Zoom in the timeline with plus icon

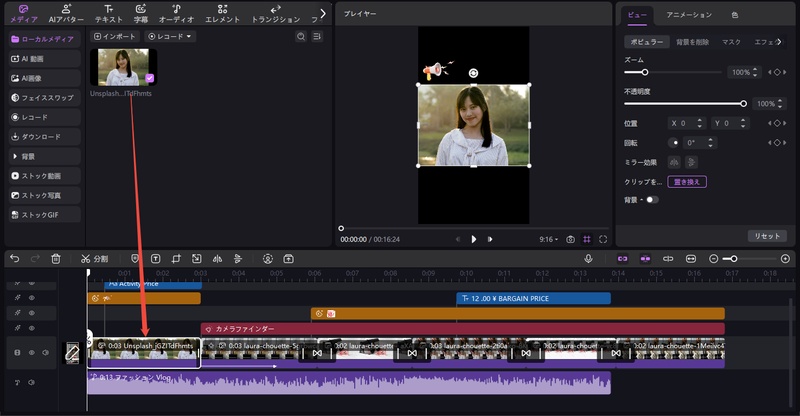point(785,259)
